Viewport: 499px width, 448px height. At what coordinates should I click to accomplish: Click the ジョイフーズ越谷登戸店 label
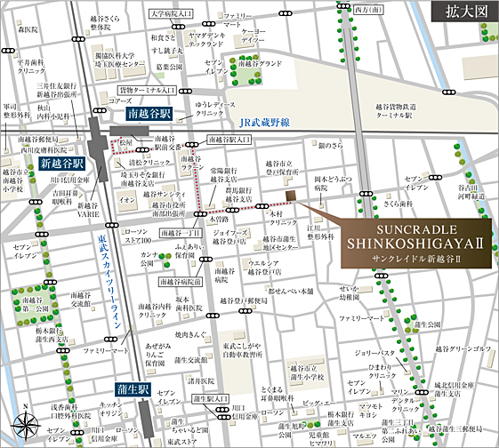[229, 236]
